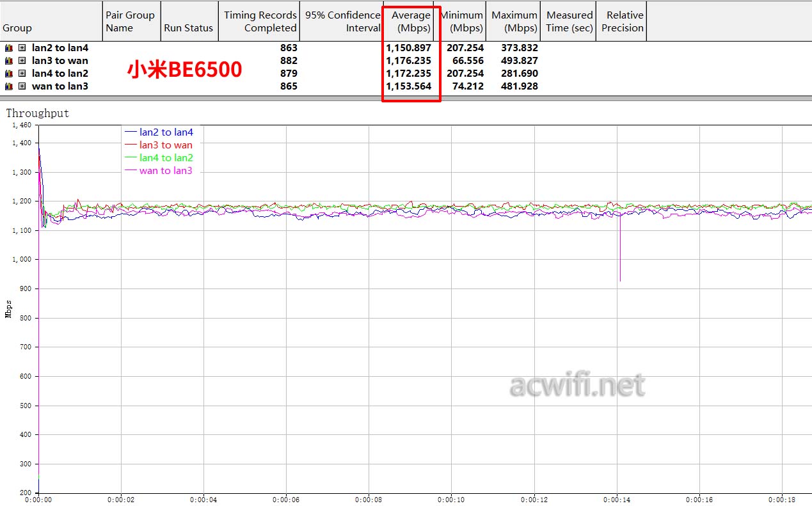
Task: Click the 0:00:18 time axis label
Action: [x=783, y=500]
